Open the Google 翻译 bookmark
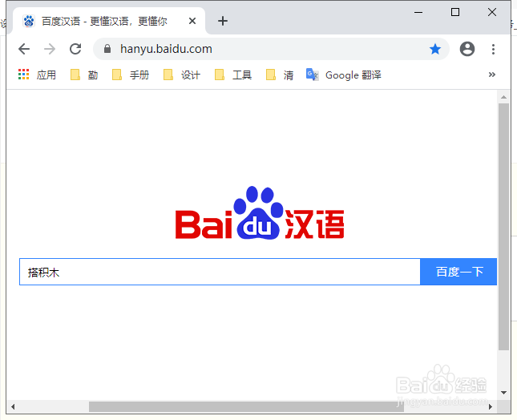This screenshot has height=420, width=517. [x=344, y=75]
